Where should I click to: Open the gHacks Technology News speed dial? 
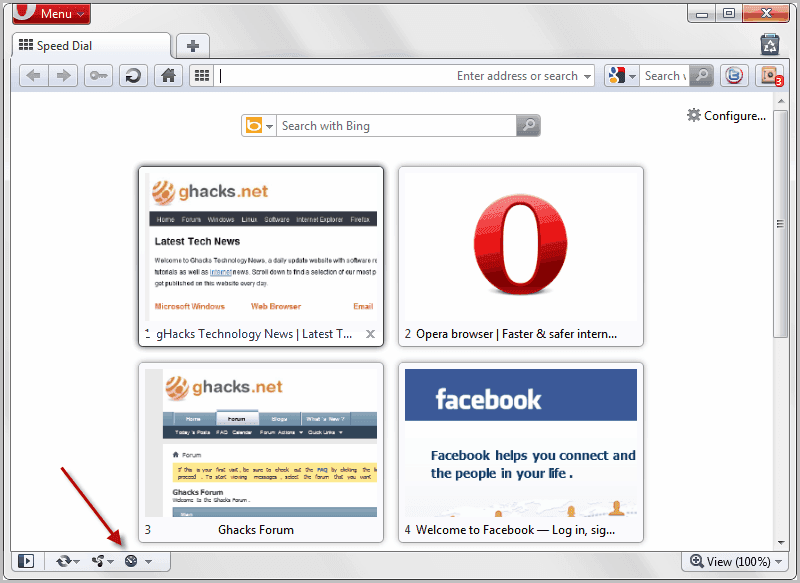pos(261,257)
